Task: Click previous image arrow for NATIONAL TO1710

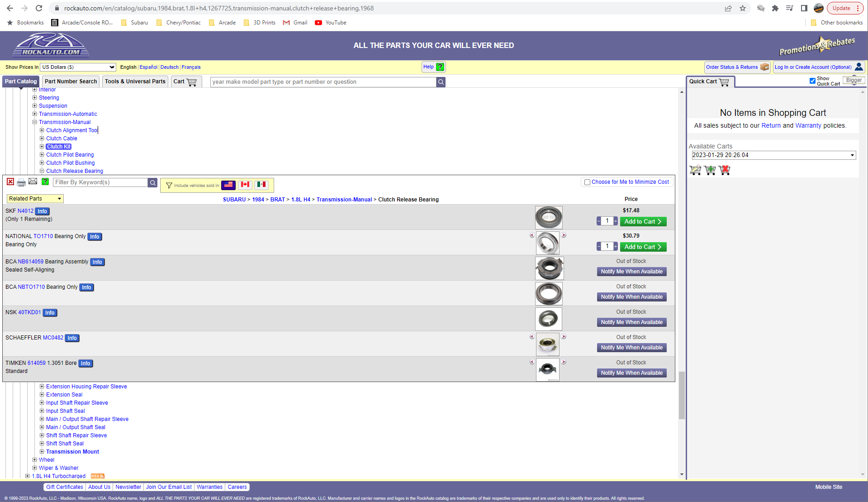Action: point(532,235)
